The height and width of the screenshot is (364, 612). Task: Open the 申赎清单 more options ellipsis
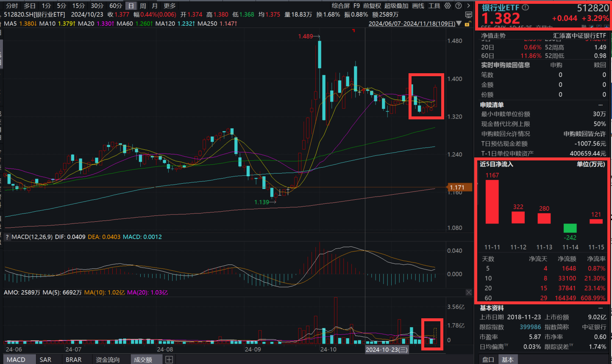[x=601, y=105]
